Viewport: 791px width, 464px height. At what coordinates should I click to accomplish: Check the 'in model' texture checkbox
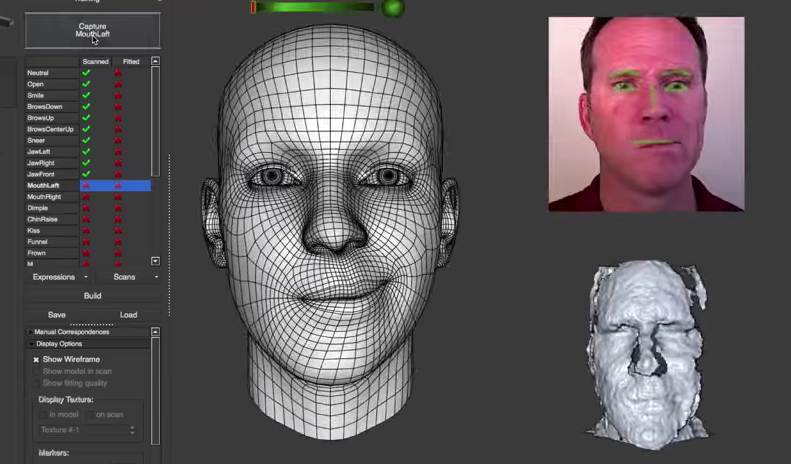43,415
